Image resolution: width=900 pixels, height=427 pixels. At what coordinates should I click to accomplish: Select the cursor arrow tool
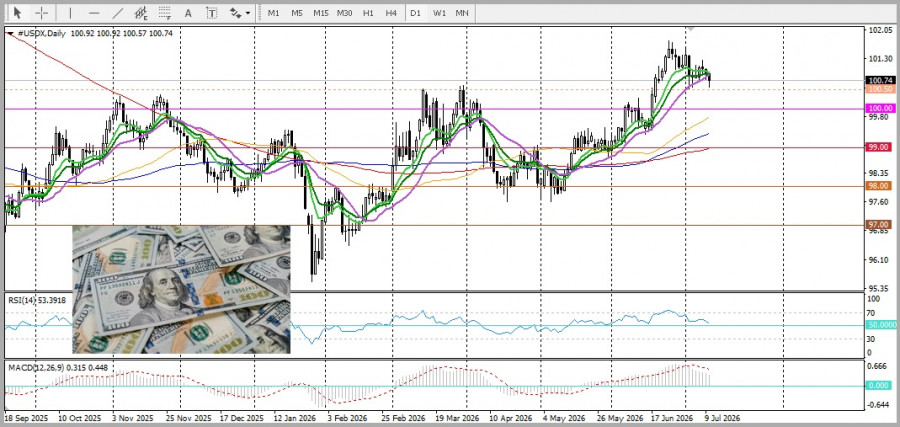click(x=17, y=13)
